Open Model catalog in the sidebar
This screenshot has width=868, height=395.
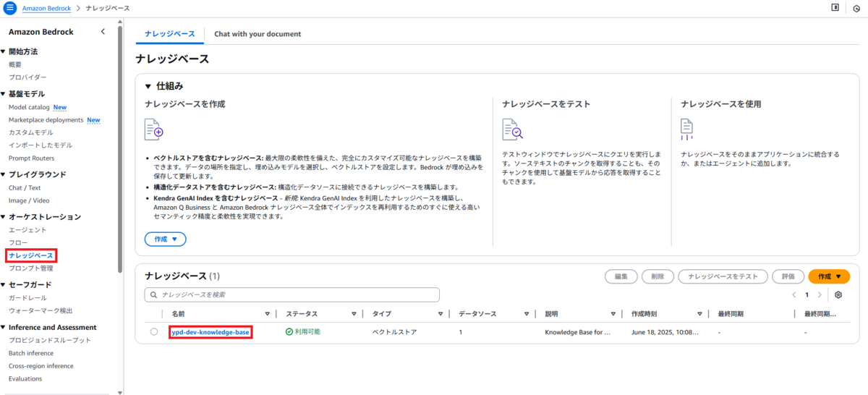point(30,107)
